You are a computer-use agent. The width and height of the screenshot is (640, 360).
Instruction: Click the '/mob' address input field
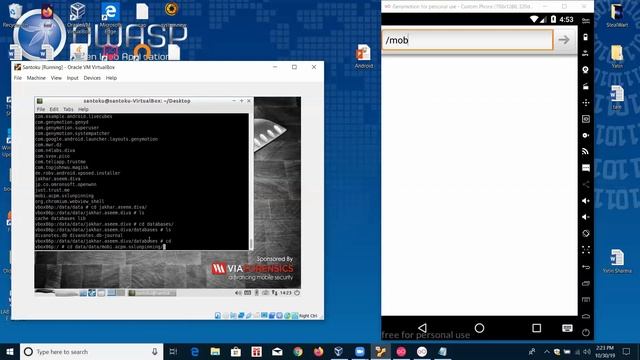click(x=467, y=40)
